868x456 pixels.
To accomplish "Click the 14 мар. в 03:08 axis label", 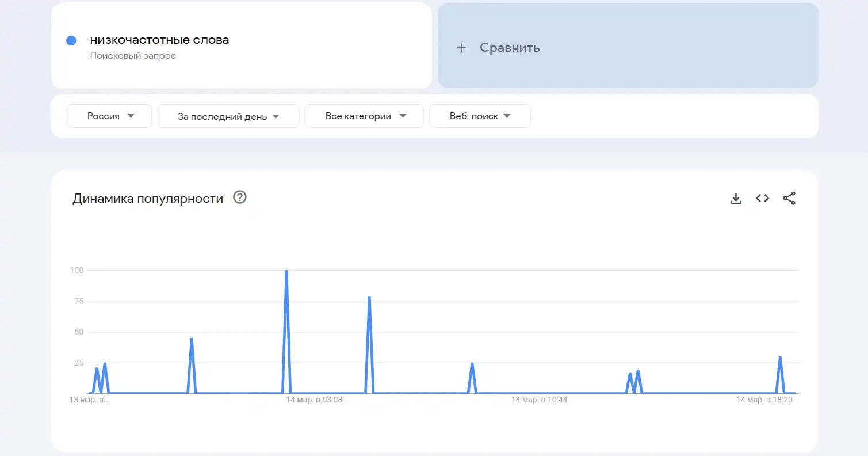I will pos(313,399).
